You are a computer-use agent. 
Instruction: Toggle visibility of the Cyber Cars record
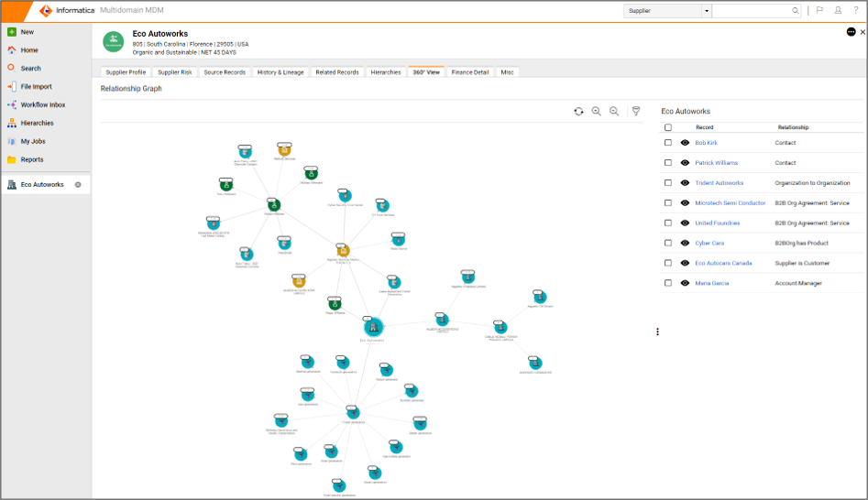click(x=685, y=244)
